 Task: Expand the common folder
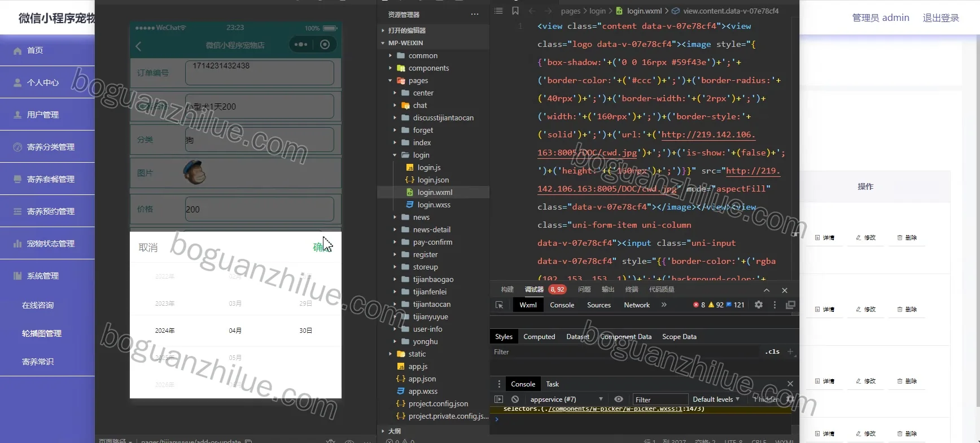(423, 55)
